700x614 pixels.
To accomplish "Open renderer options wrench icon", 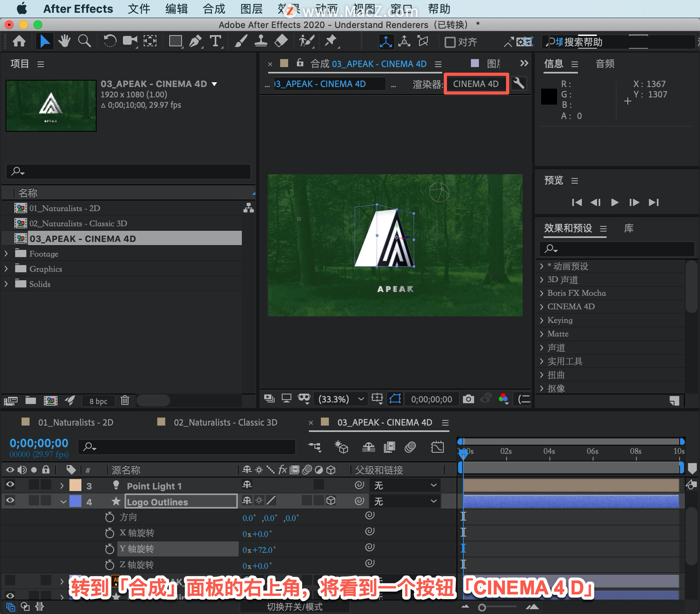I will tap(519, 83).
